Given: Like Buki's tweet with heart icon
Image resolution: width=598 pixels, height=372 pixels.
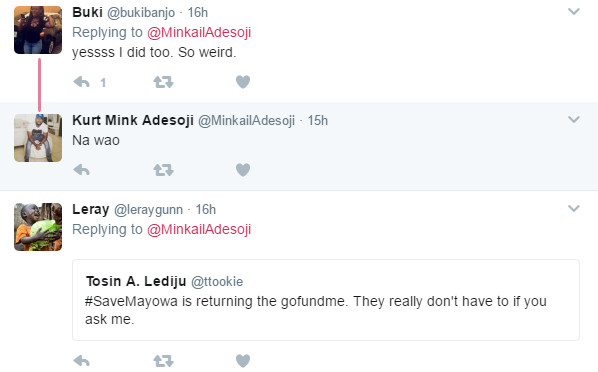Looking at the screenshot, I should pyautogui.click(x=243, y=82).
